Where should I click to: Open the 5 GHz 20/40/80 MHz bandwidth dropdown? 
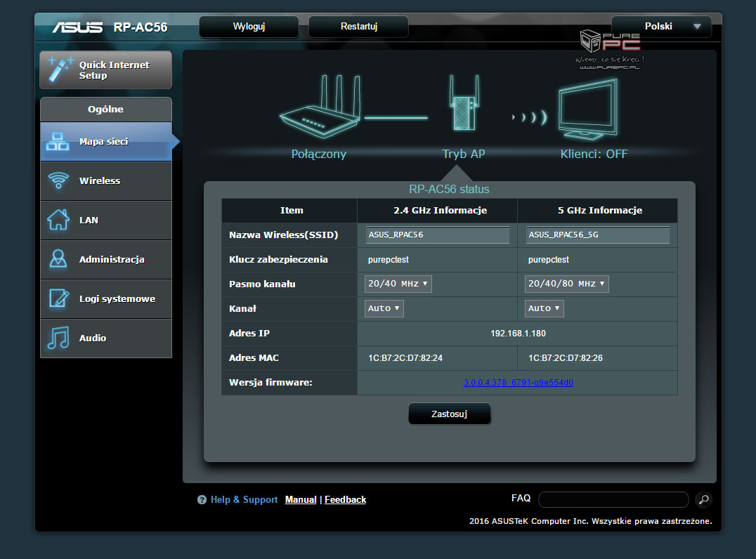pyautogui.click(x=566, y=284)
